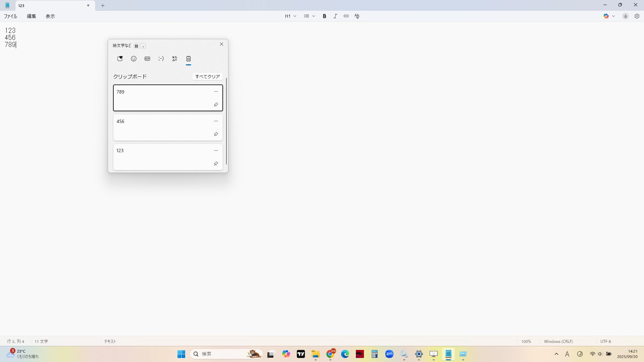Open the 編集 menu

click(31, 16)
